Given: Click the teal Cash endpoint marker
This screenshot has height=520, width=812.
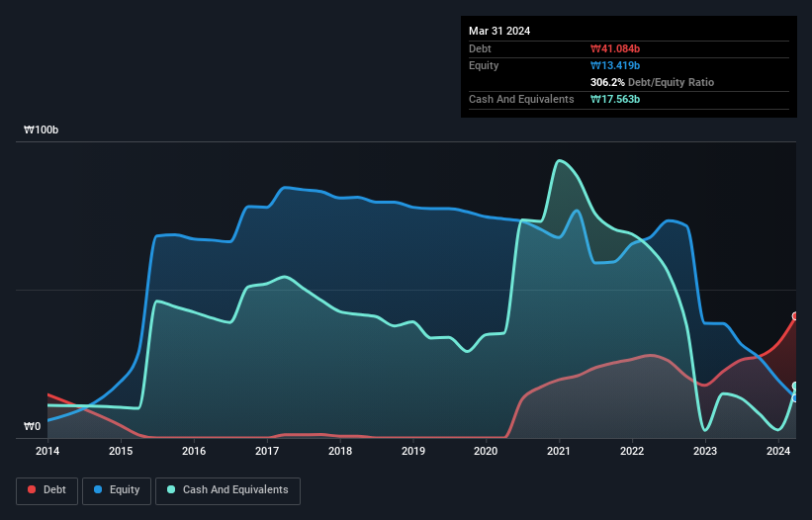Looking at the screenshot, I should pos(795,386).
